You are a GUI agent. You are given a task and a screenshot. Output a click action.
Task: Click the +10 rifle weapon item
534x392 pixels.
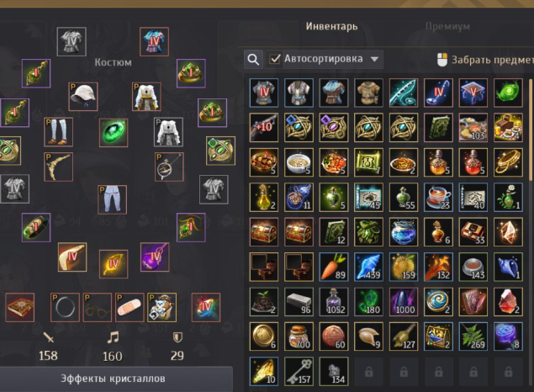click(264, 127)
